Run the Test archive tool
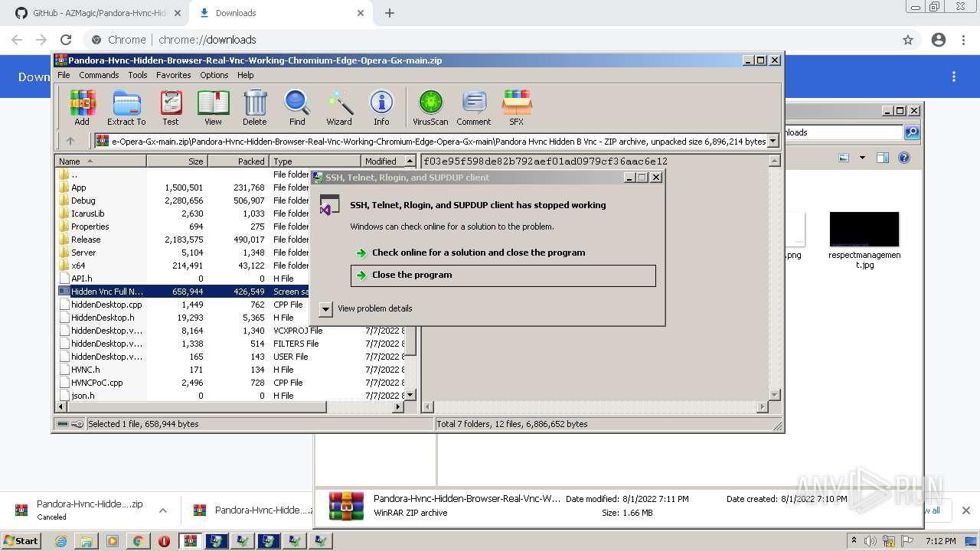 pos(171,108)
